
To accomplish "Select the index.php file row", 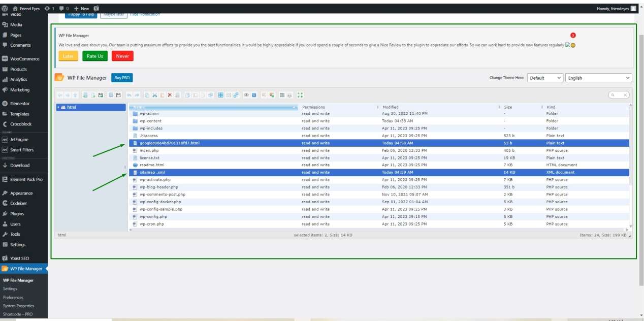I will [x=379, y=150].
